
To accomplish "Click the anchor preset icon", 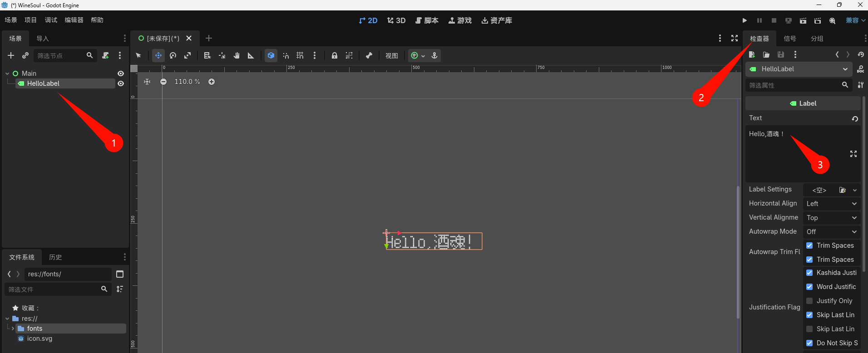I will (x=434, y=55).
